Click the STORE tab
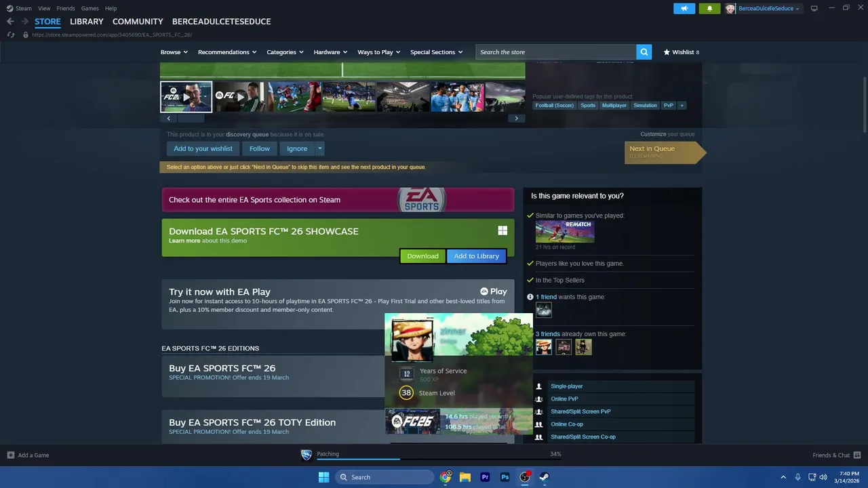Image resolution: width=868 pixels, height=488 pixels. point(47,22)
